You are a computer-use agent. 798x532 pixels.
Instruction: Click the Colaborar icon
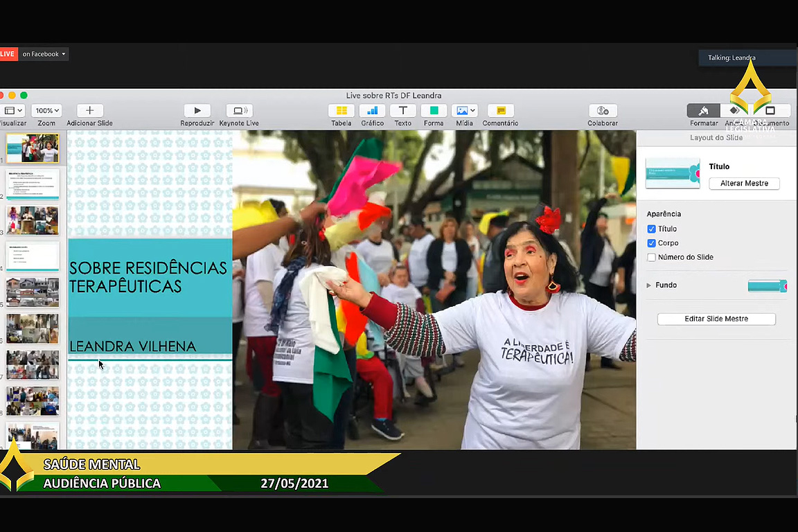click(x=603, y=111)
